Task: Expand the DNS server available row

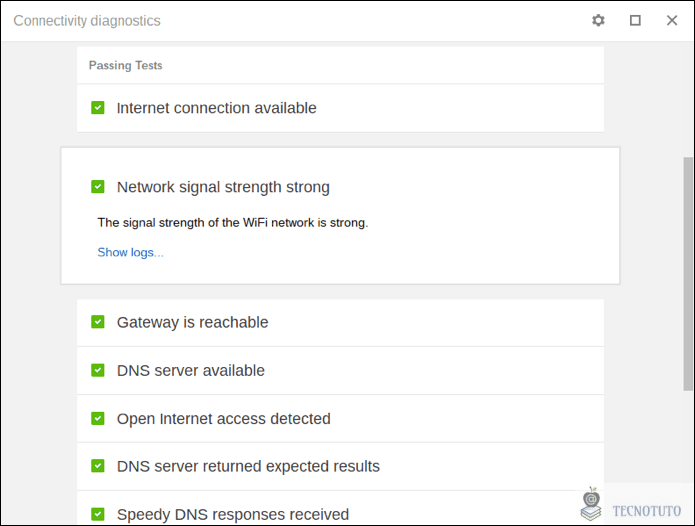Action: pos(340,370)
